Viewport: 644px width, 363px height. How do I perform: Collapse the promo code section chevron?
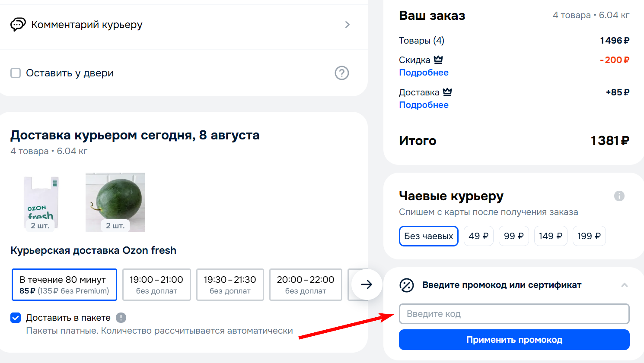625,285
